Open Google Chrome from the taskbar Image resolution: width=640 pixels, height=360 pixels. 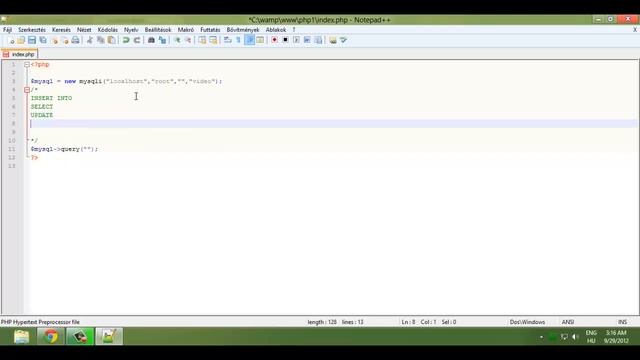pos(51,337)
